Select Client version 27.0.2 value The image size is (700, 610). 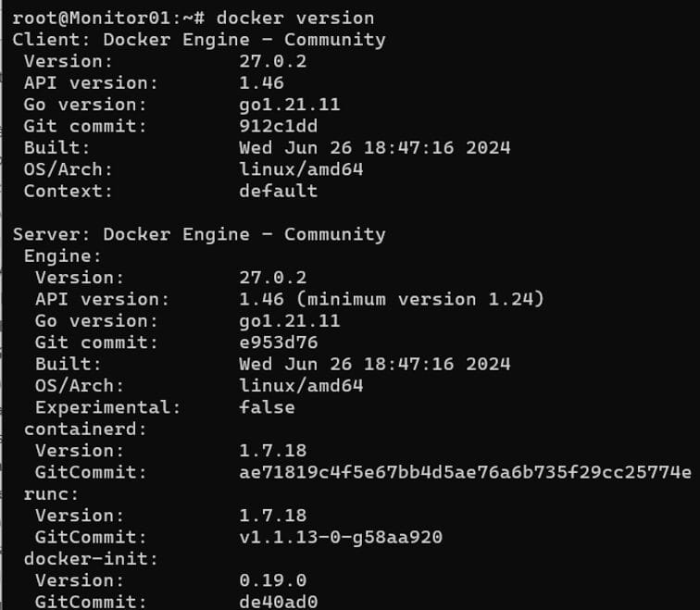point(273,61)
